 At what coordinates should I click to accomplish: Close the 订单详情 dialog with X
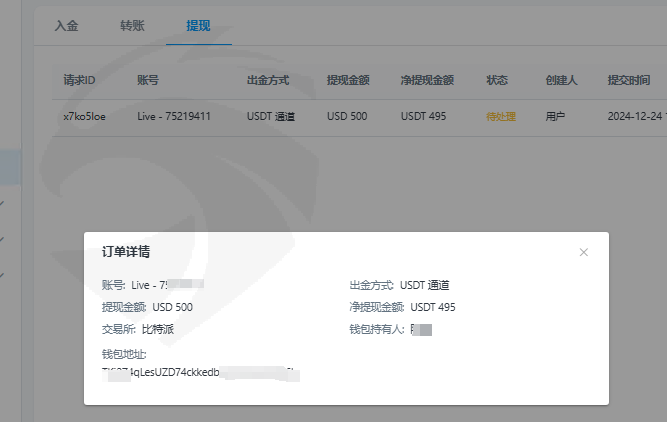[x=584, y=252]
